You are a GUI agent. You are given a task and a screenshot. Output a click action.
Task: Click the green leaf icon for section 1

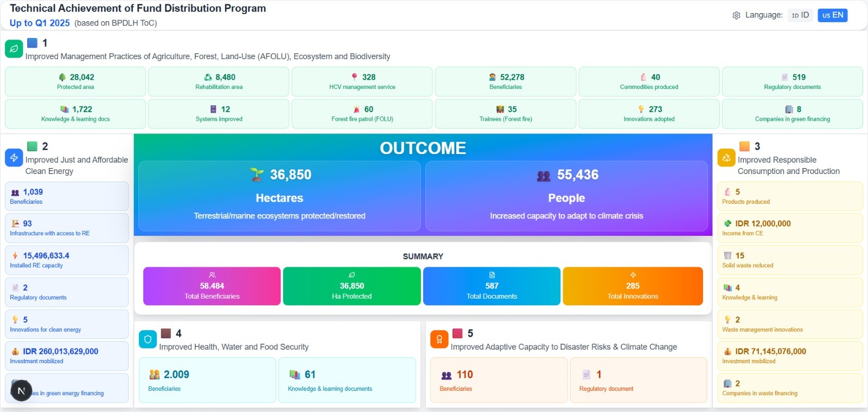pos(14,49)
